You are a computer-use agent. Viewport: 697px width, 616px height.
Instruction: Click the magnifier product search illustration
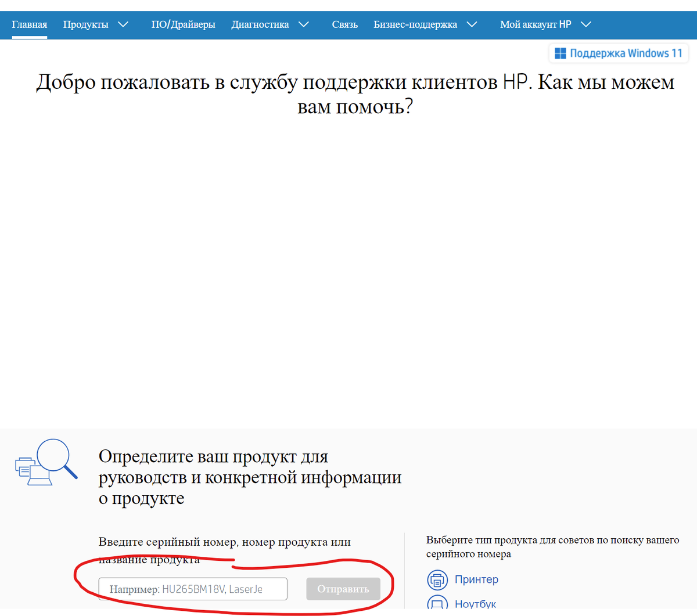pyautogui.click(x=46, y=462)
